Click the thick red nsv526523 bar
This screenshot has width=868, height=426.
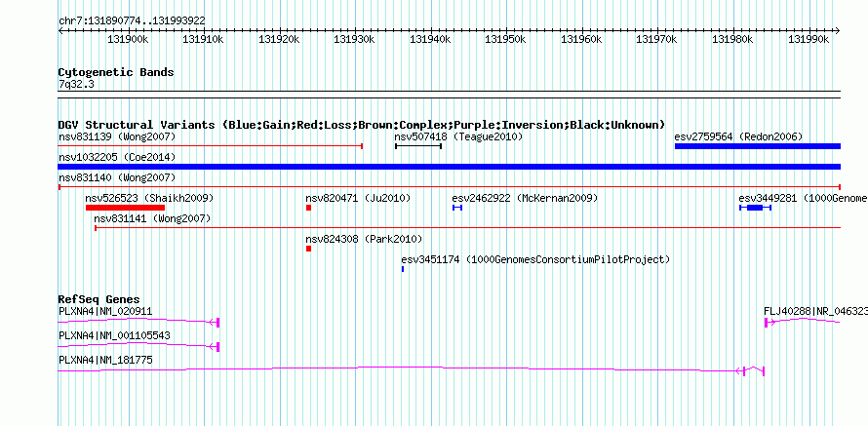[125, 208]
